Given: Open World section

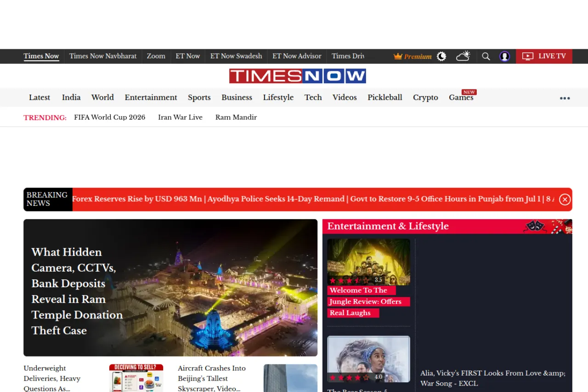Looking at the screenshot, I should tap(102, 97).
